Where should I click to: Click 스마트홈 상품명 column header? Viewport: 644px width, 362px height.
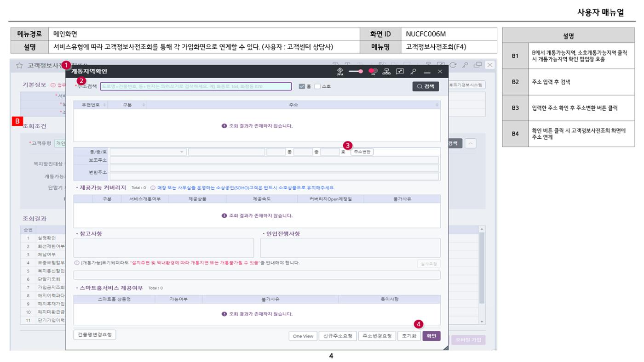(114, 299)
